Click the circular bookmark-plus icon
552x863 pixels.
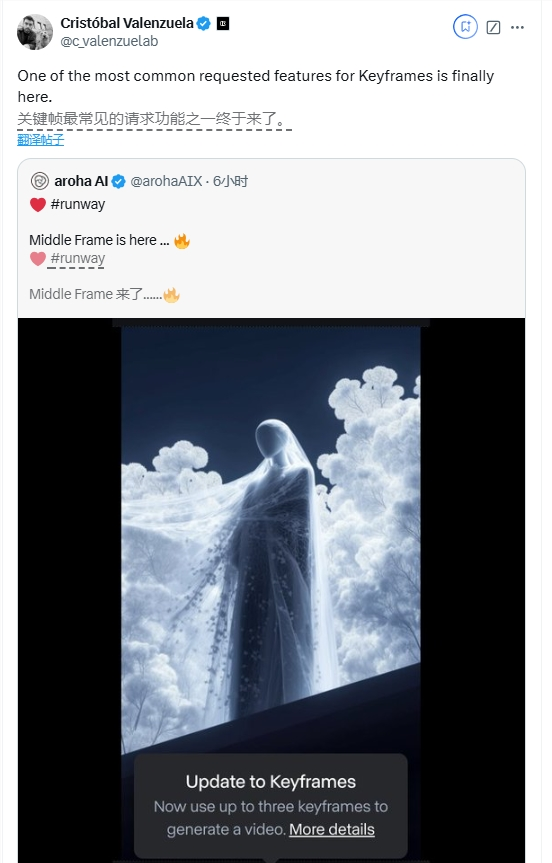pyautogui.click(x=465, y=26)
